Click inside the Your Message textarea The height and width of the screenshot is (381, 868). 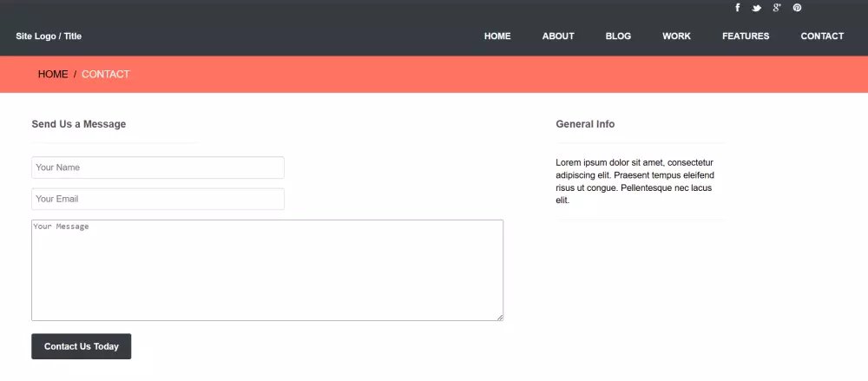[267, 270]
